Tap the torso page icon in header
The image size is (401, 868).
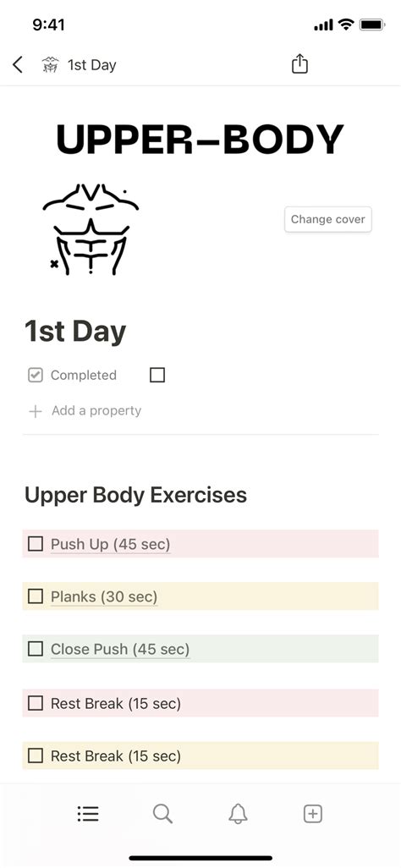pyautogui.click(x=51, y=65)
